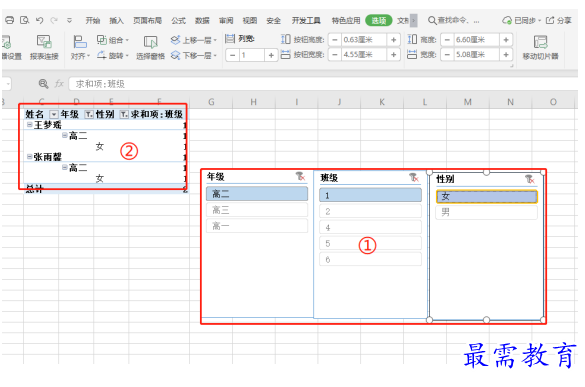Viewport: 585px width, 387px height.
Task: Click 上移一层 bring forward
Action: [x=194, y=40]
